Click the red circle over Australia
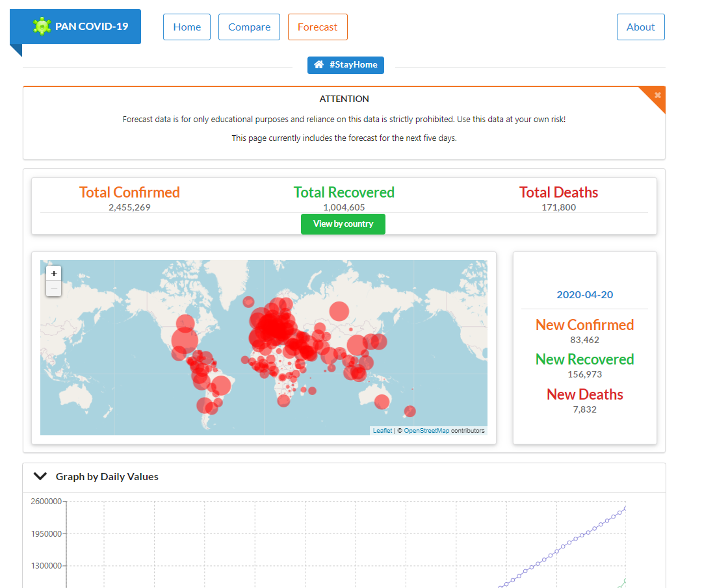Viewport: 702px width, 588px height. pyautogui.click(x=382, y=402)
